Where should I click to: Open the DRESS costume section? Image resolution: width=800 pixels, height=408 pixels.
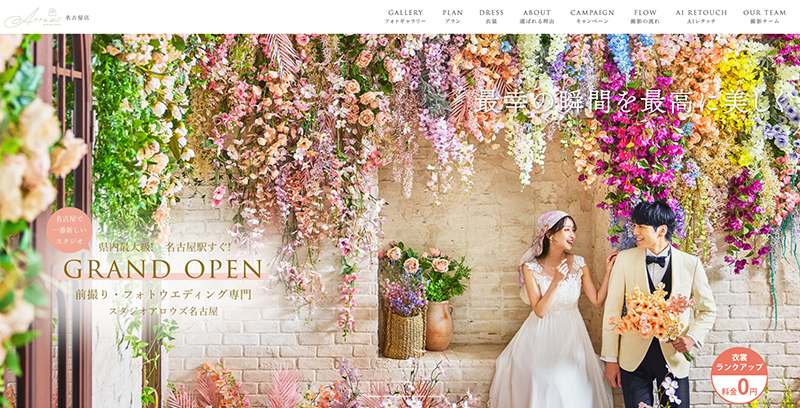click(x=491, y=16)
